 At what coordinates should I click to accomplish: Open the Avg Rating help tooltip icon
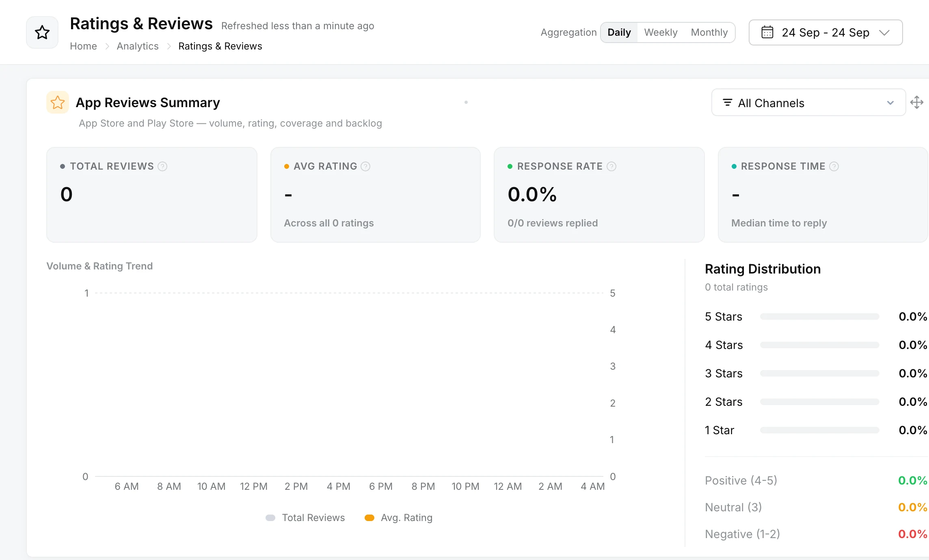365,166
